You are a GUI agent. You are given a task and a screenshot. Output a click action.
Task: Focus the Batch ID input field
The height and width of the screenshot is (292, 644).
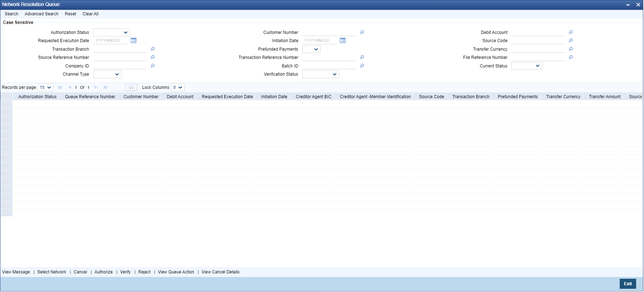click(329, 66)
